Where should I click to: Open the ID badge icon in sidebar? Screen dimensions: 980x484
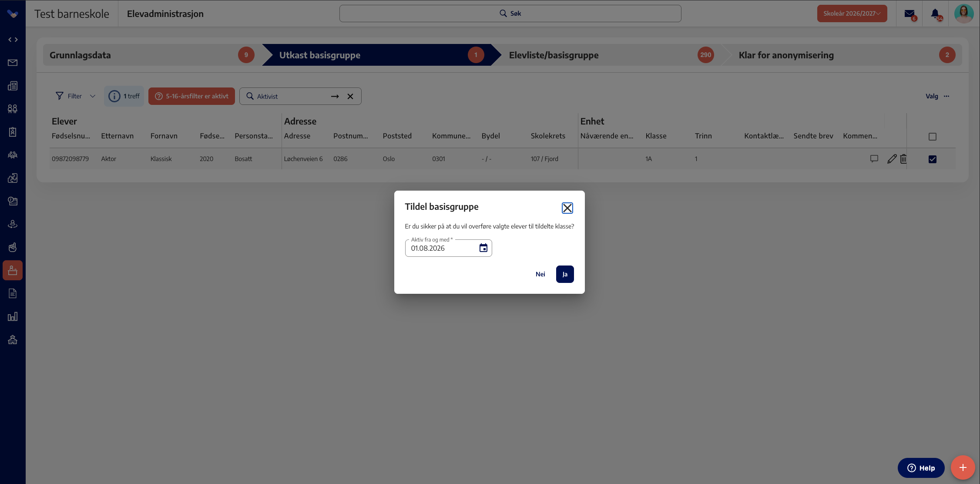tap(13, 132)
